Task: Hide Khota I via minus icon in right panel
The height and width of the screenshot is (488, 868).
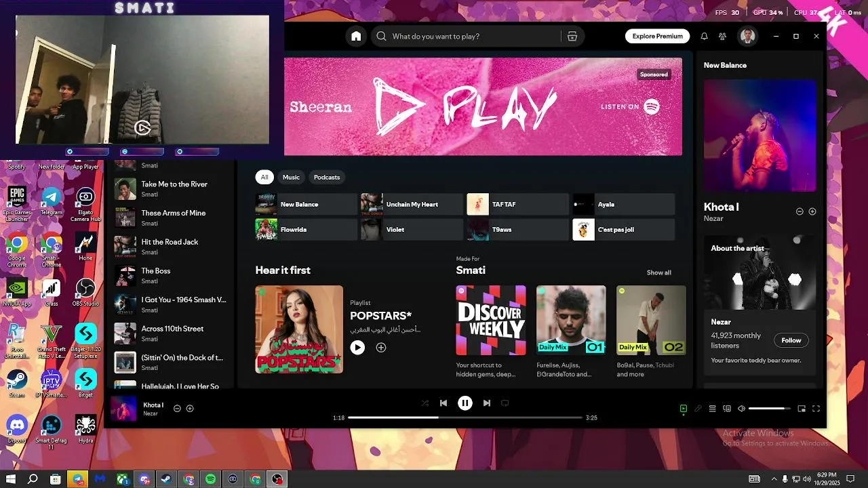Action: coord(800,211)
